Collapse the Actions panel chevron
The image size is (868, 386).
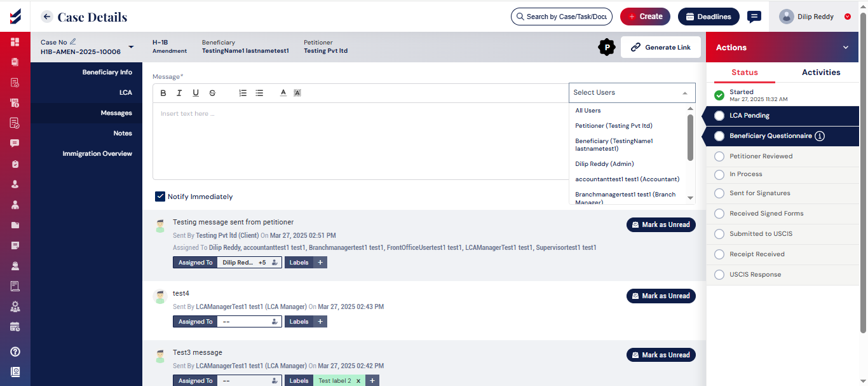point(845,48)
